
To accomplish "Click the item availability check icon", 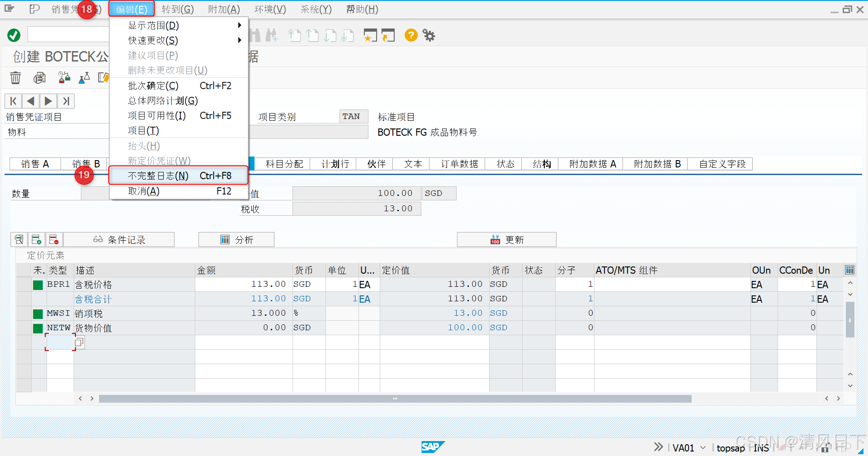I will pos(40,78).
